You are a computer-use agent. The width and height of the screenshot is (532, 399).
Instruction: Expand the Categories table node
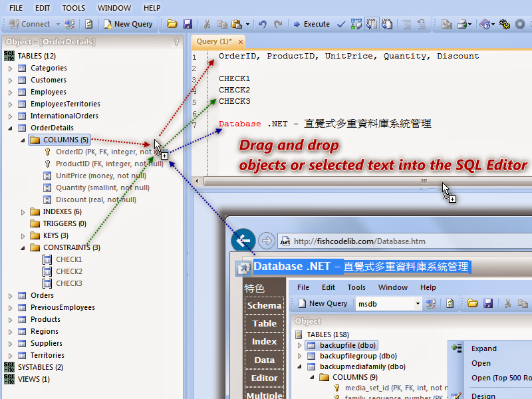point(10,68)
